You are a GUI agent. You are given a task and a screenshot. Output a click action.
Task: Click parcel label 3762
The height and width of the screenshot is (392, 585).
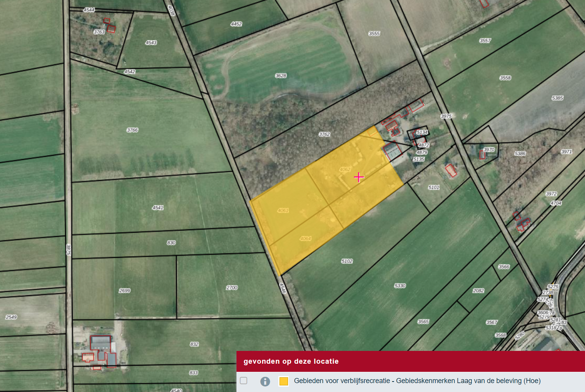pos(324,134)
